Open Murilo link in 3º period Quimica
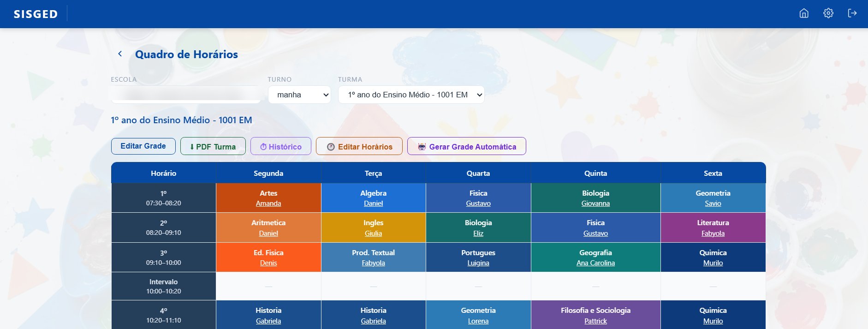The width and height of the screenshot is (868, 329). (x=713, y=263)
